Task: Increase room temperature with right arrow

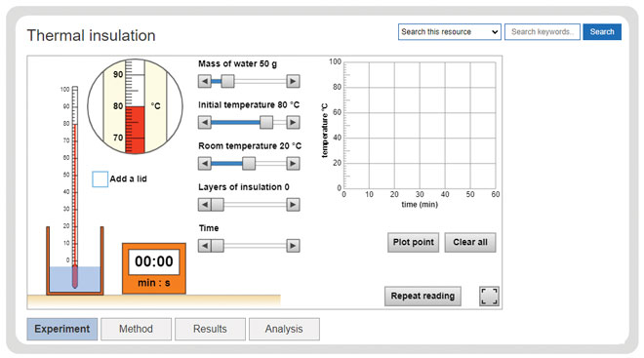Action: point(293,164)
